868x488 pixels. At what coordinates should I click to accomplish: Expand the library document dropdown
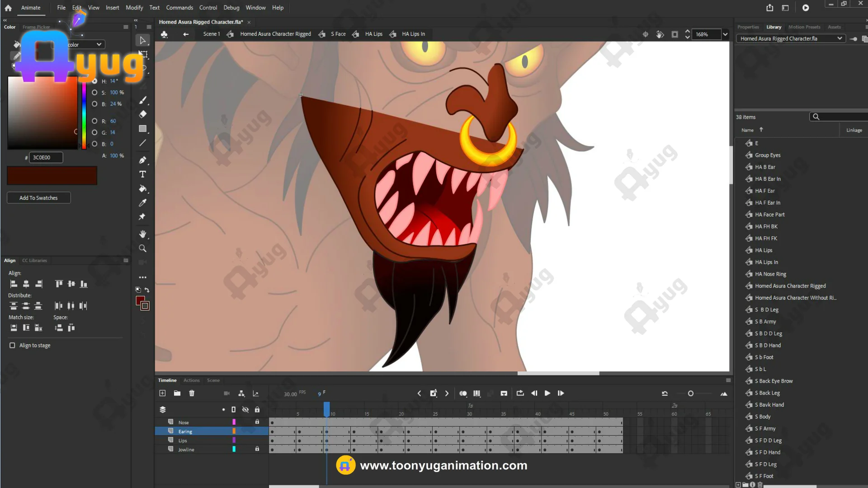[840, 39]
